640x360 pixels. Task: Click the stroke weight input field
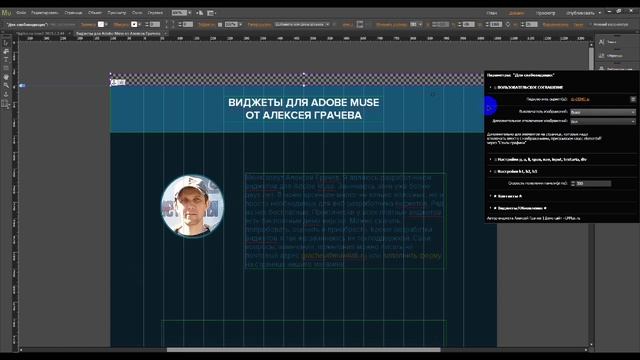point(155,24)
